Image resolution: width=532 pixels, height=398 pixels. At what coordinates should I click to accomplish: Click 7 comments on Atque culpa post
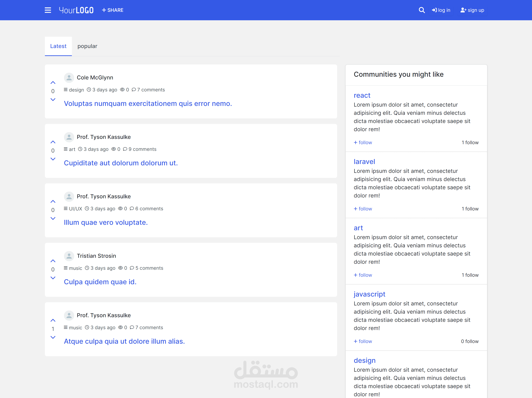coord(146,327)
